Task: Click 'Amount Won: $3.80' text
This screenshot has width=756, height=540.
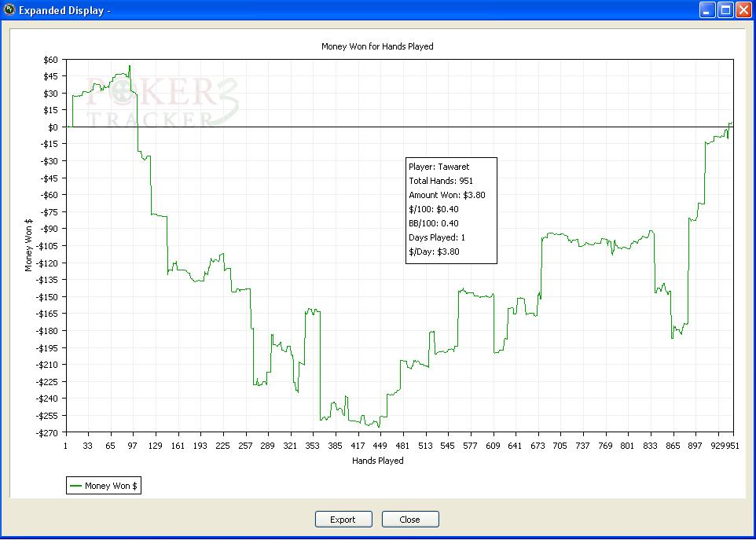Action: pos(447,195)
